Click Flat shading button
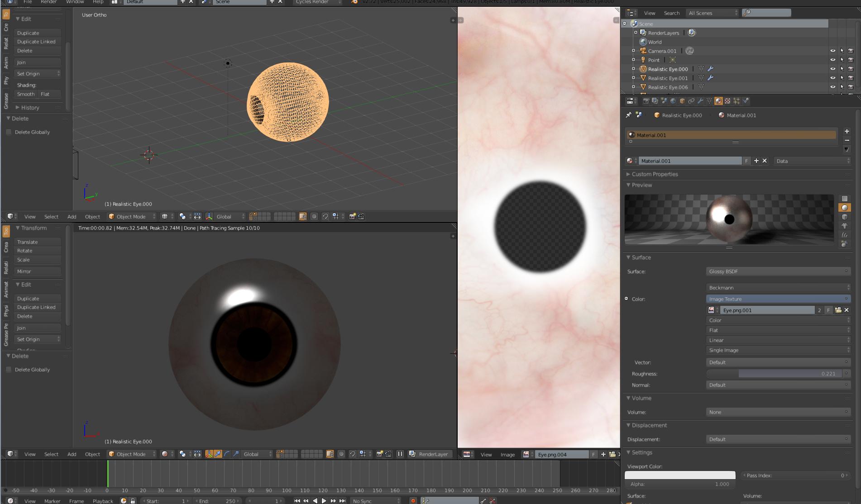The image size is (861, 504). [x=49, y=94]
